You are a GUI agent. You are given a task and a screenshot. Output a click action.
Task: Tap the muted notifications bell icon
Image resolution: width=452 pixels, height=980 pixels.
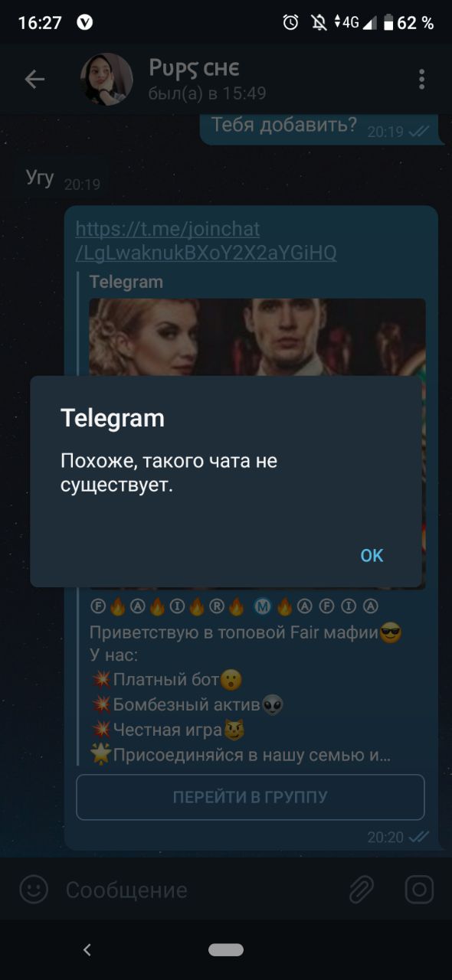pyautogui.click(x=319, y=23)
